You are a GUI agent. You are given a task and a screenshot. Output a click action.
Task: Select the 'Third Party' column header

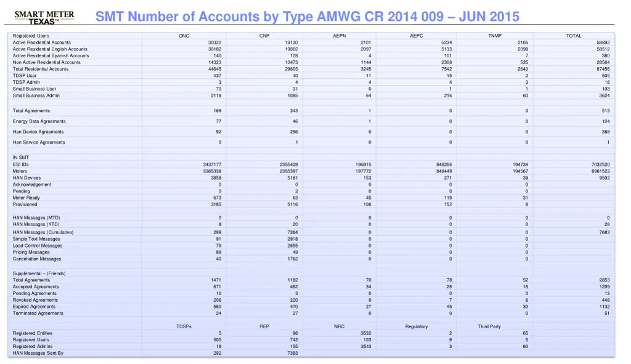(489, 326)
